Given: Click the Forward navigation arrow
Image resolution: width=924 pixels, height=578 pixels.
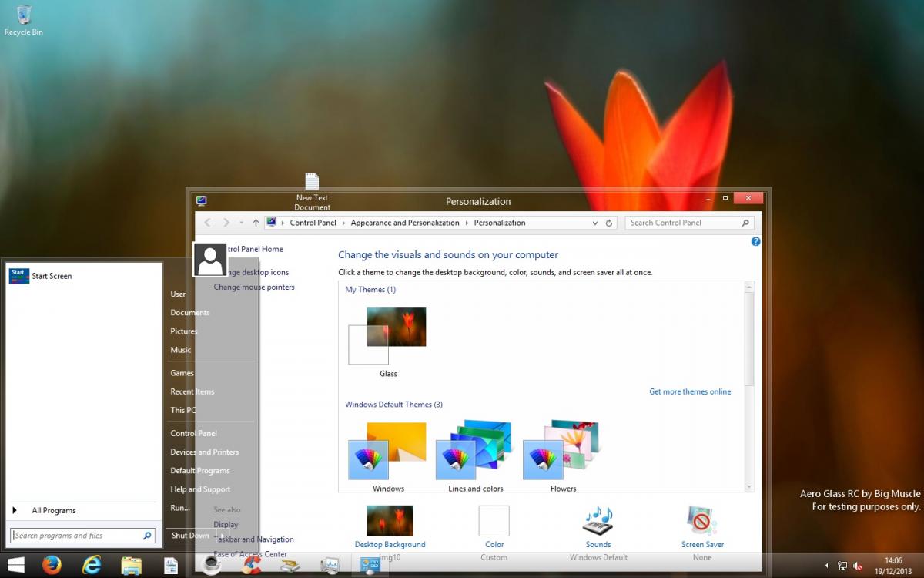Looking at the screenshot, I should 226,223.
